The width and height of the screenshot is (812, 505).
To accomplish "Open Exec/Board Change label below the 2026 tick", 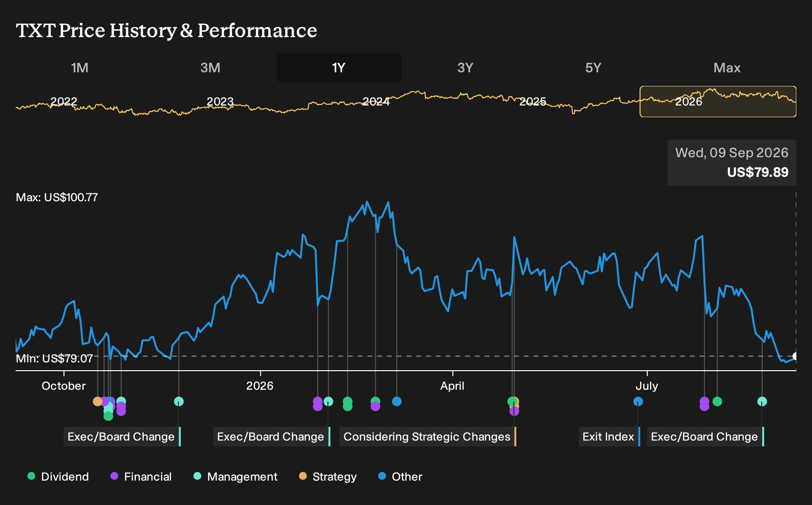I will tap(272, 437).
